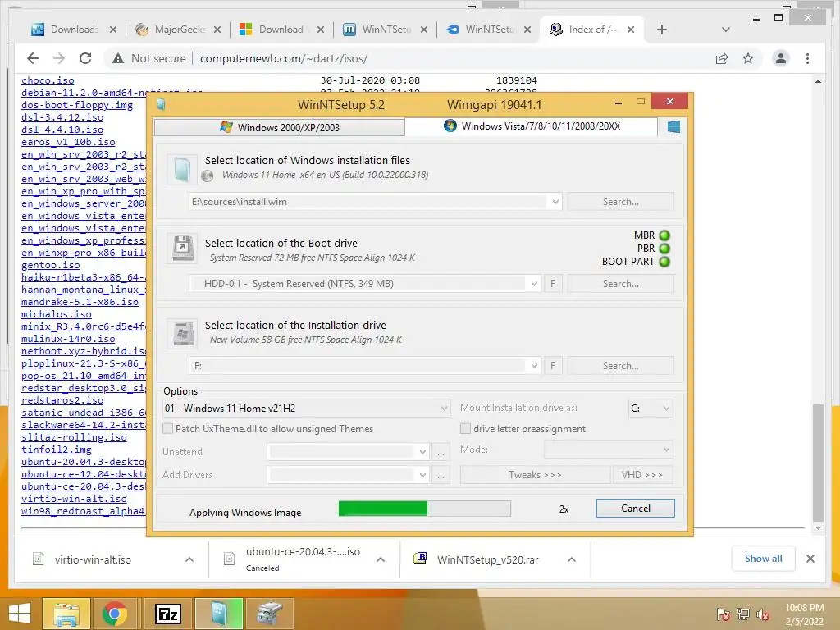Click the WinNTSetup taskbar icon

(x=219, y=614)
